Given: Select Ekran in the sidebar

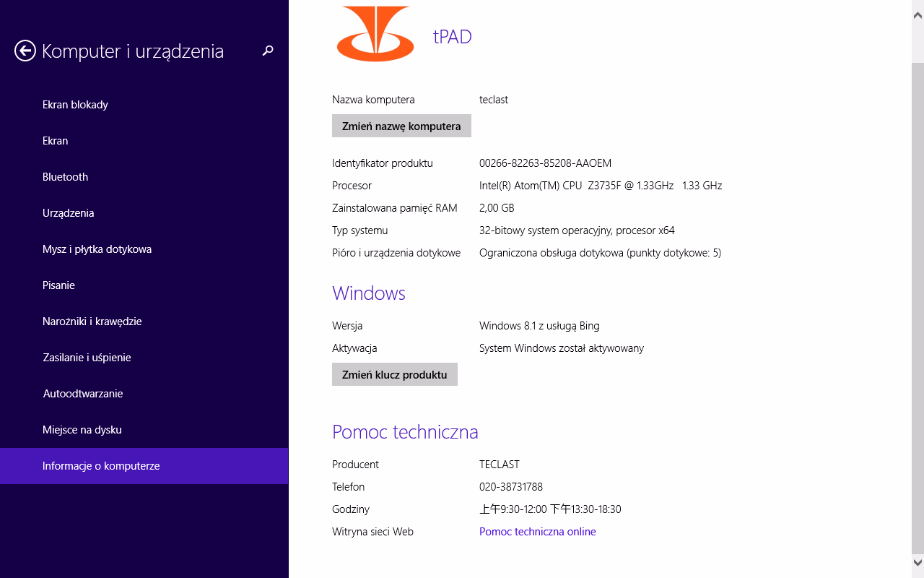Looking at the screenshot, I should tap(56, 141).
